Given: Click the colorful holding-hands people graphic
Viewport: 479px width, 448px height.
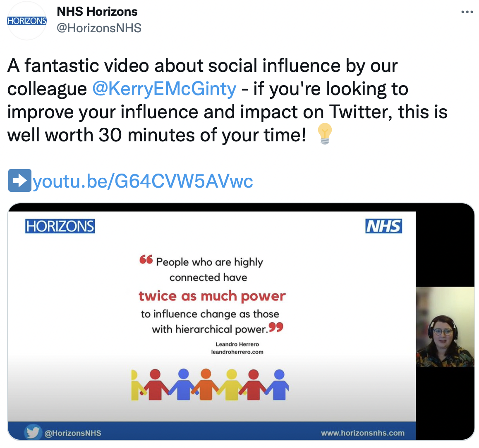Looking at the screenshot, I should pos(210,385).
